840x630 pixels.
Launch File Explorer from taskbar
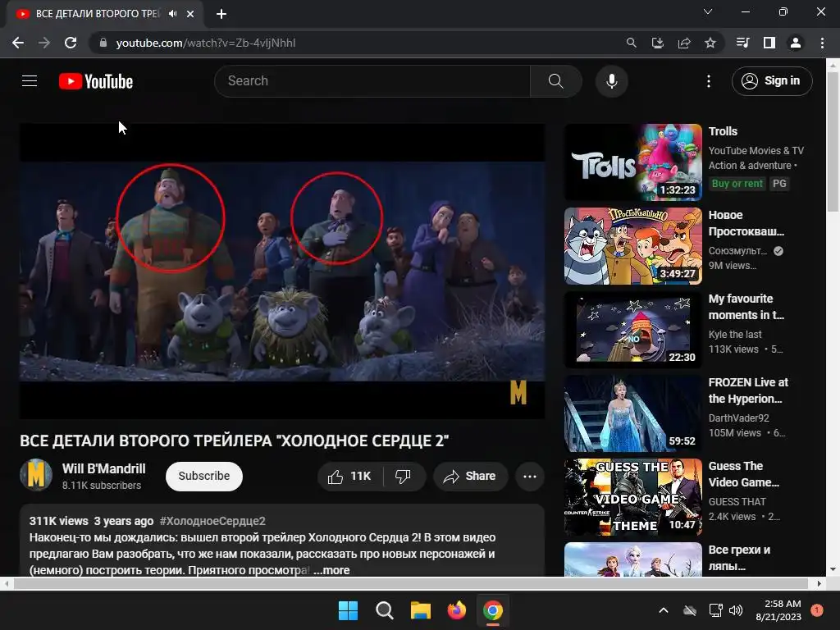tap(421, 610)
